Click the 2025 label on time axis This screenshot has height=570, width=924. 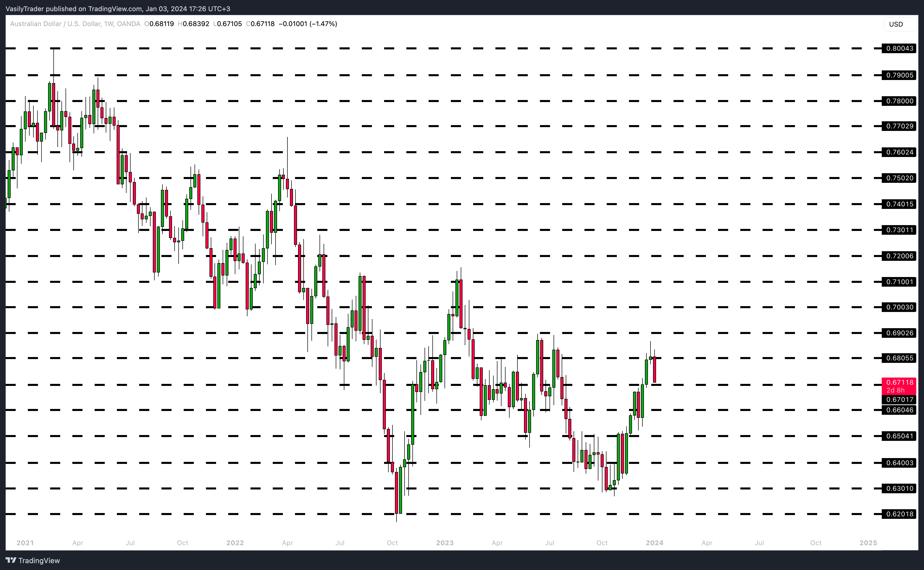pyautogui.click(x=868, y=543)
